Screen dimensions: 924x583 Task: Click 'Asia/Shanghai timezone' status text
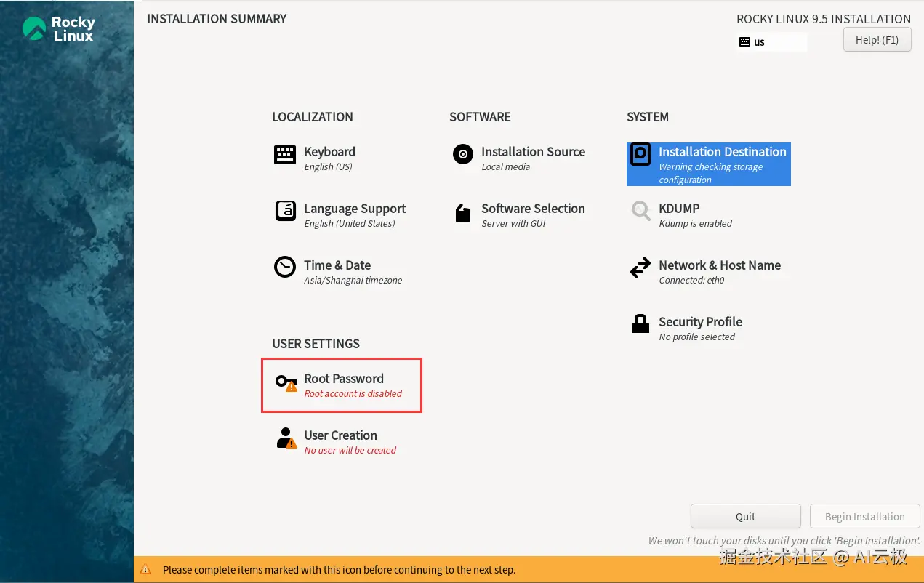(x=353, y=280)
